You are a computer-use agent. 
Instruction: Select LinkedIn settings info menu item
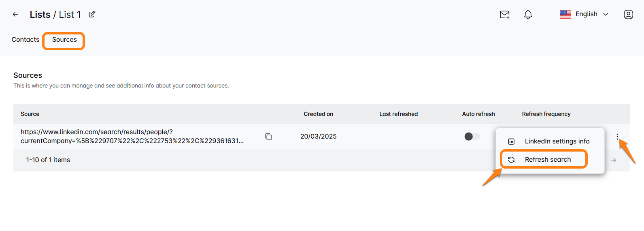557,141
